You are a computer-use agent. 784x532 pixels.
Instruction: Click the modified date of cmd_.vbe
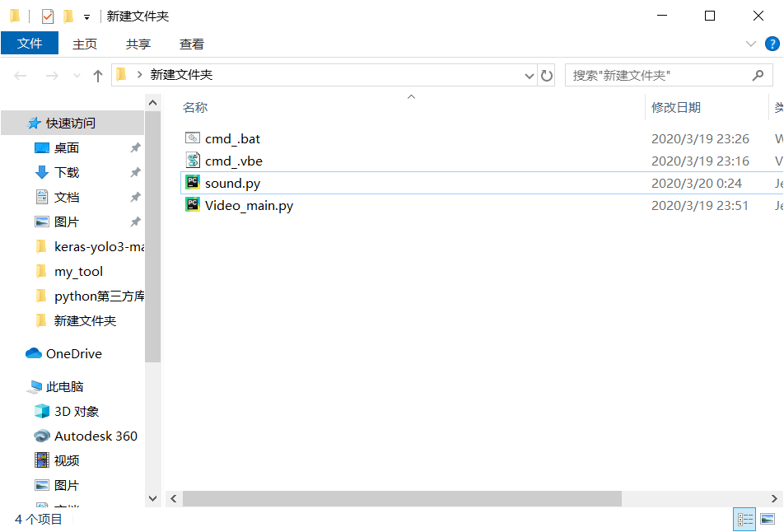[700, 161]
